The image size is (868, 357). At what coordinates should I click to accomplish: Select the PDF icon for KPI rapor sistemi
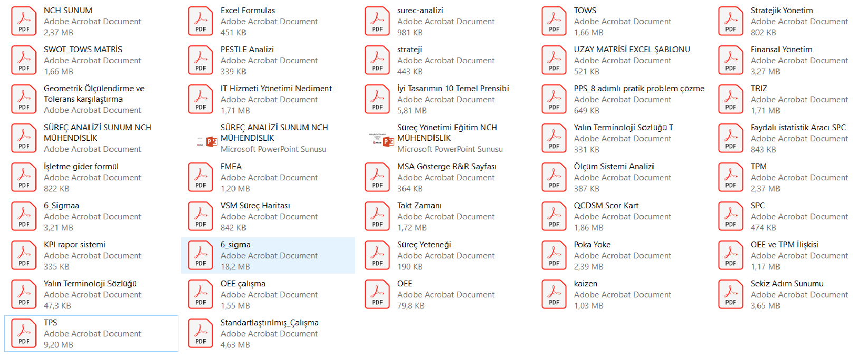pyautogui.click(x=24, y=256)
